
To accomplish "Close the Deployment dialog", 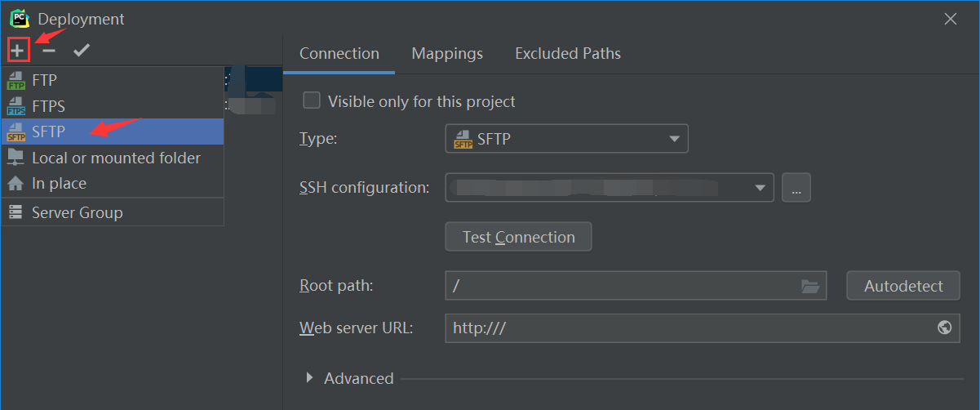I will coord(950,18).
